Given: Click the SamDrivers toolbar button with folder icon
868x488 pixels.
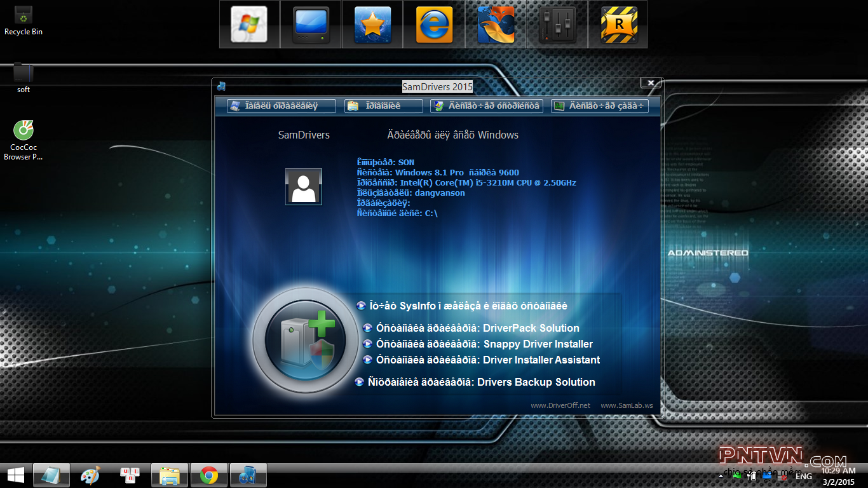Looking at the screenshot, I should tap(383, 106).
